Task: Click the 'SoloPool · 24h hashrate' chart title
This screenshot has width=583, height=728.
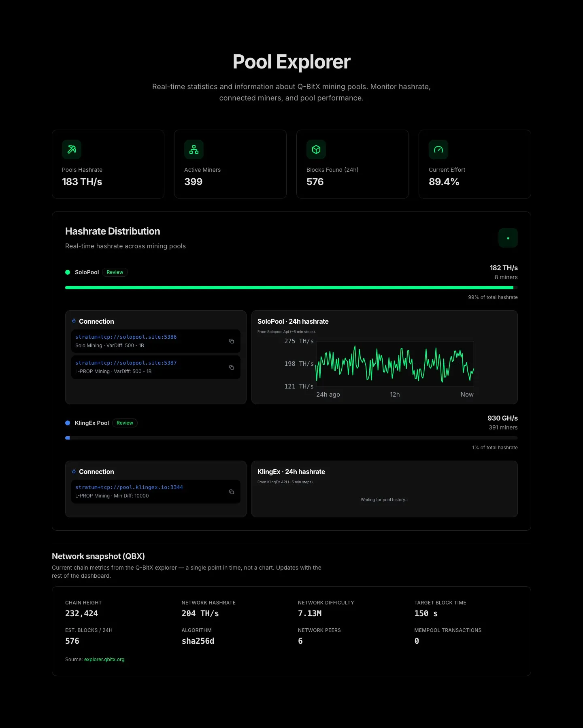Action: pyautogui.click(x=293, y=321)
